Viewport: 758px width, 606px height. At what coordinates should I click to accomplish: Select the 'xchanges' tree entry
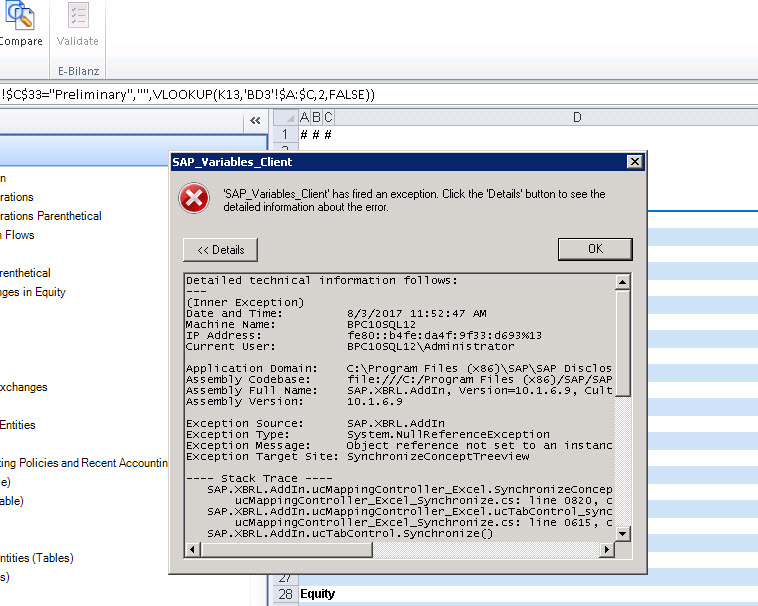24,387
